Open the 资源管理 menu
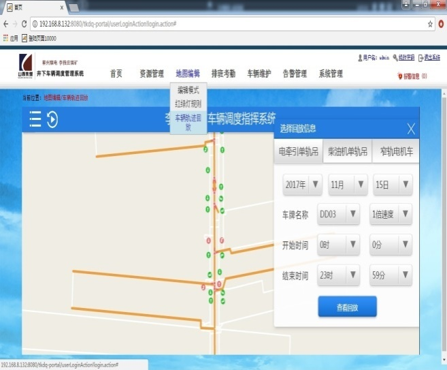The height and width of the screenshot is (370, 447). tap(152, 74)
